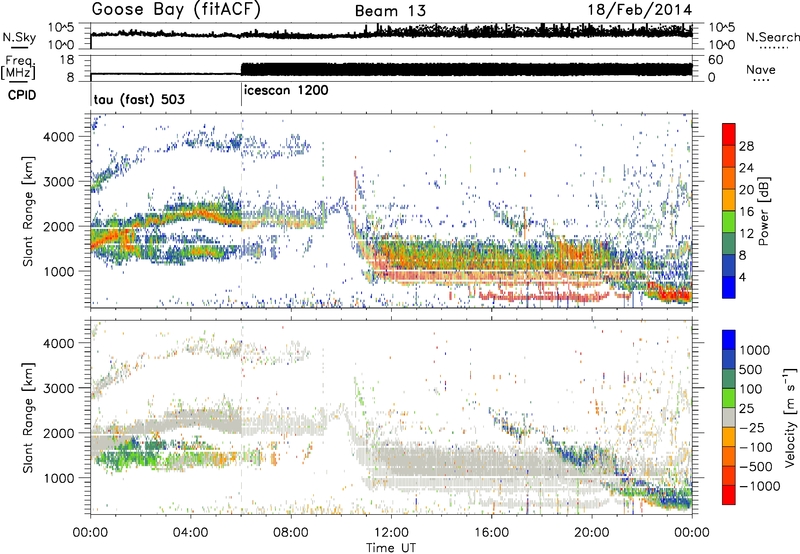Select the 'N.Sky' legend label

19,37
